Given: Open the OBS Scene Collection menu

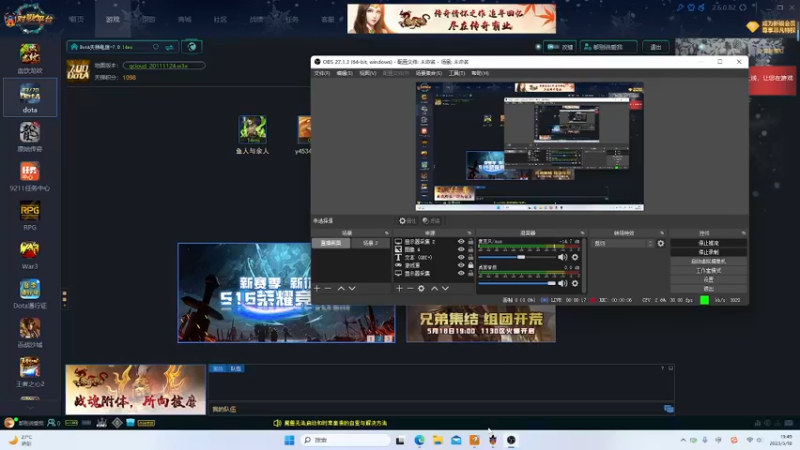Looking at the screenshot, I should pos(429,73).
